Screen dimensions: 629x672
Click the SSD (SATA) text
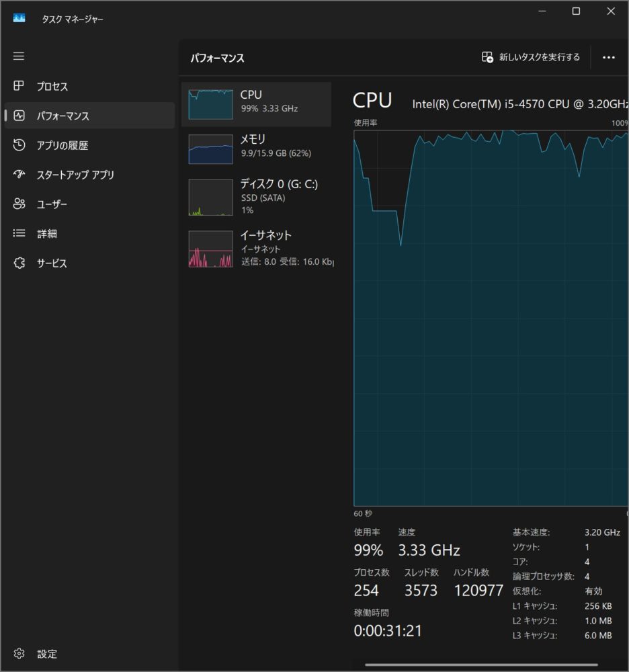pos(263,198)
